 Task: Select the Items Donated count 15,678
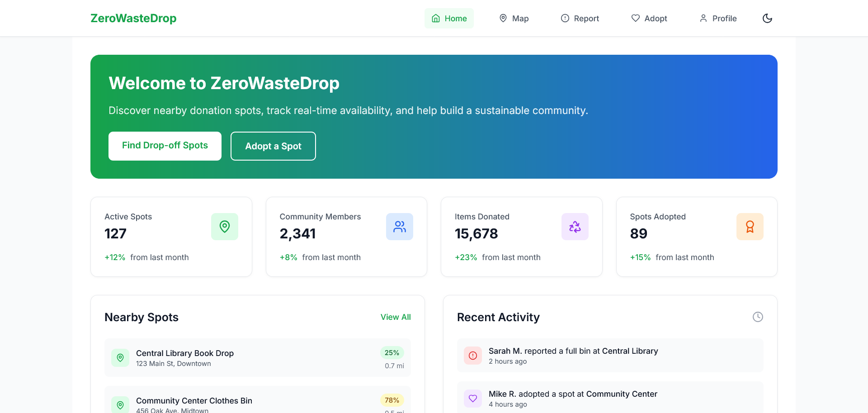pos(476,233)
